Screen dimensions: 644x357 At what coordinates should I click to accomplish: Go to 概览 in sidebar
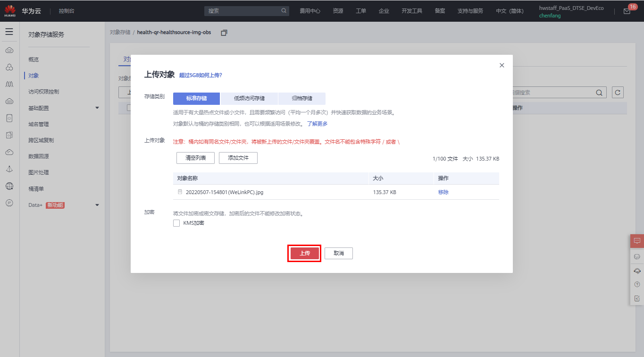point(33,59)
